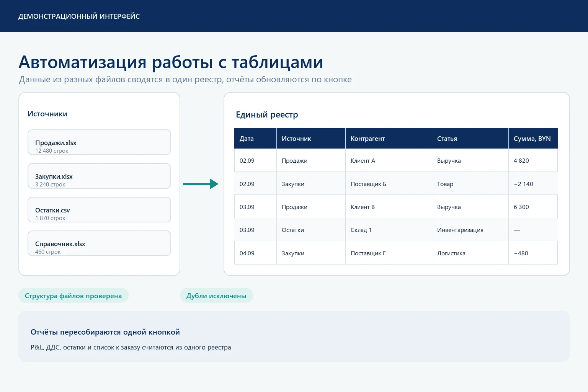Select the Остатки.csv source card
Viewport: 588px width, 392px height.
[x=99, y=209]
